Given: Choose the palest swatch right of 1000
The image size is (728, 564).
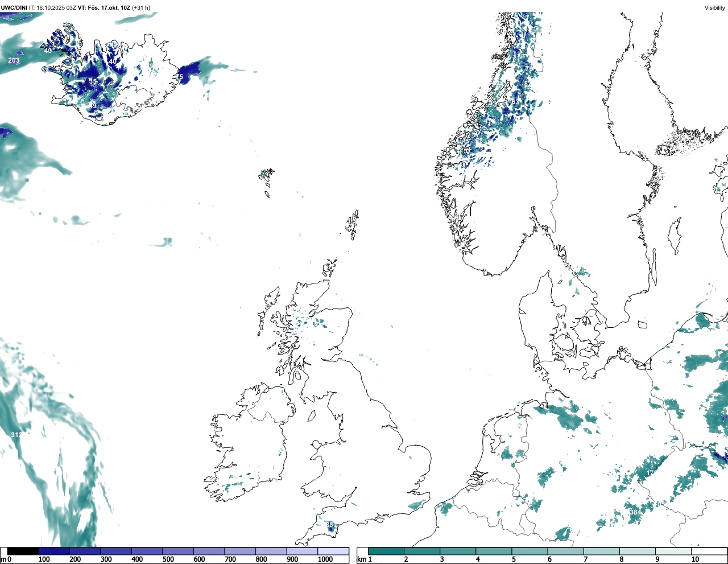Looking at the screenshot, I should (333, 551).
